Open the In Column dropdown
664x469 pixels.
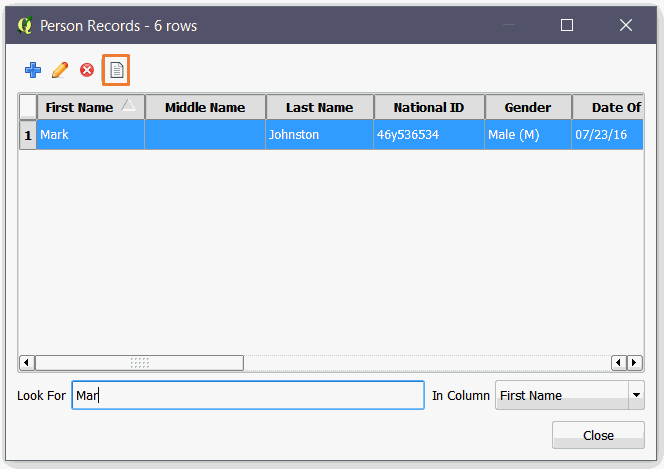click(636, 395)
